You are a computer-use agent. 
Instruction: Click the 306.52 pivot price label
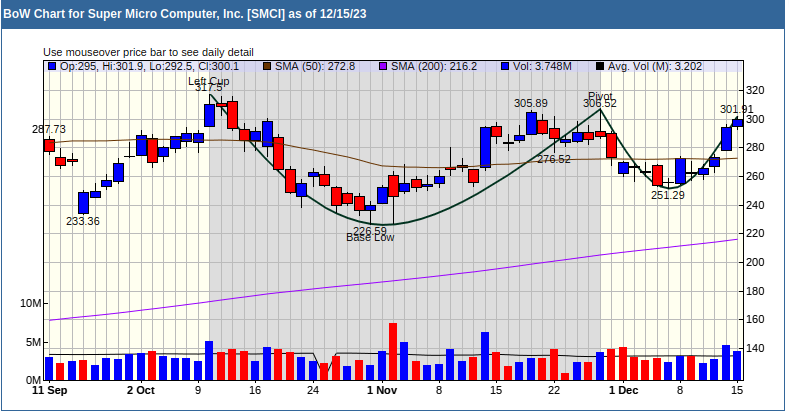tap(600, 104)
